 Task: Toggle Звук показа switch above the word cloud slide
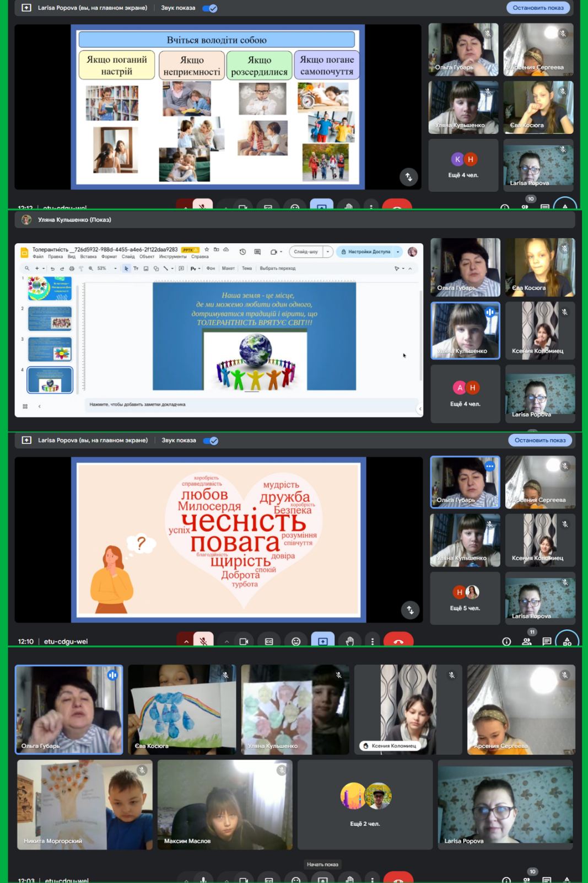pyautogui.click(x=211, y=441)
